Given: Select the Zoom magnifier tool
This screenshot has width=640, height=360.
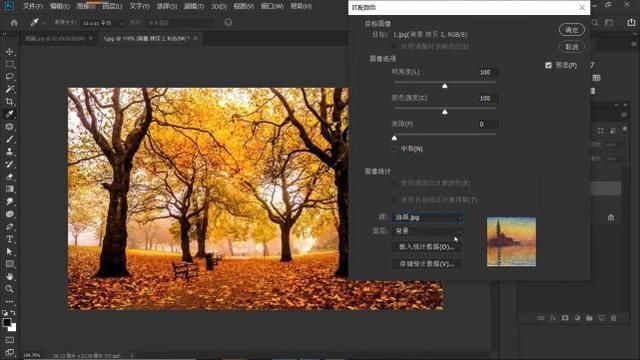Looking at the screenshot, I should click(10, 289).
